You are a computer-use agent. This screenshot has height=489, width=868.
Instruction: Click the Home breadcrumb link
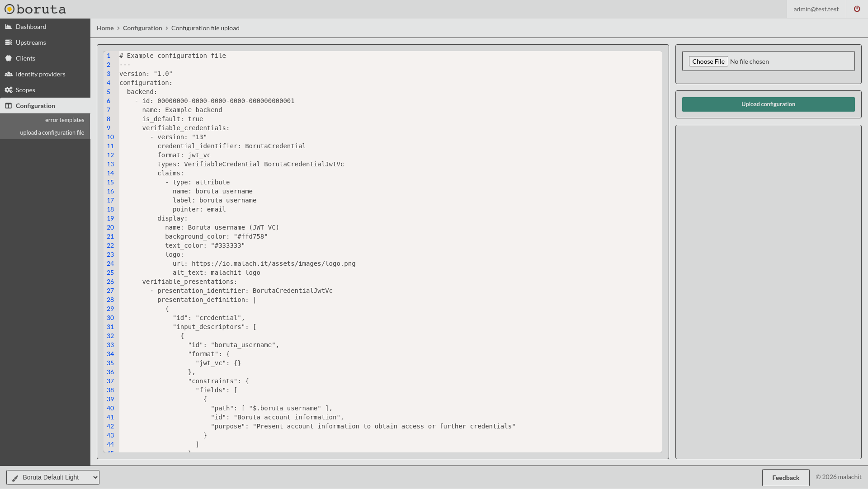105,28
